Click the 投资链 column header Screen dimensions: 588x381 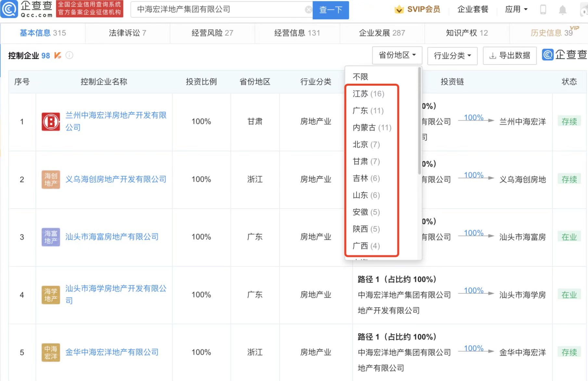[x=452, y=82]
